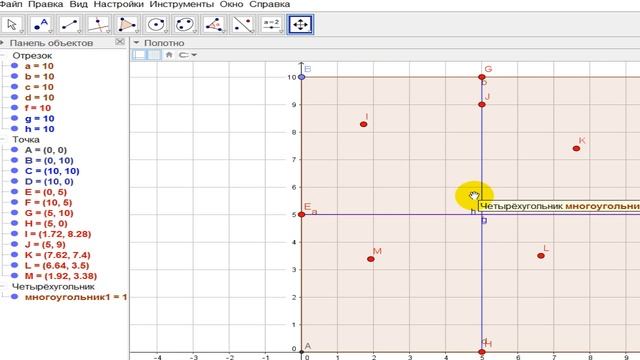
Task: Select row b = 10 in object panel
Action: tap(39, 77)
